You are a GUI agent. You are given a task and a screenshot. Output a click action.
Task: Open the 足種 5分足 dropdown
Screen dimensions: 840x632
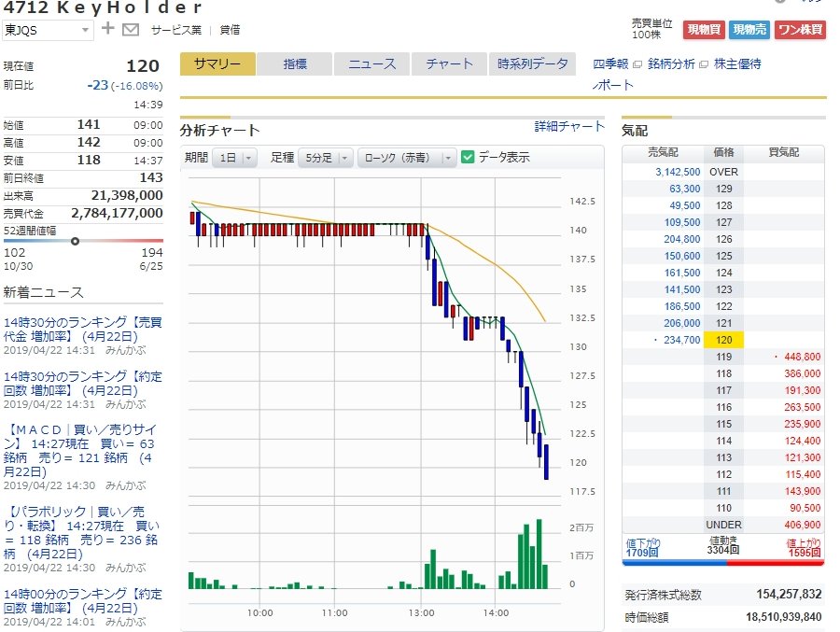[x=325, y=158]
